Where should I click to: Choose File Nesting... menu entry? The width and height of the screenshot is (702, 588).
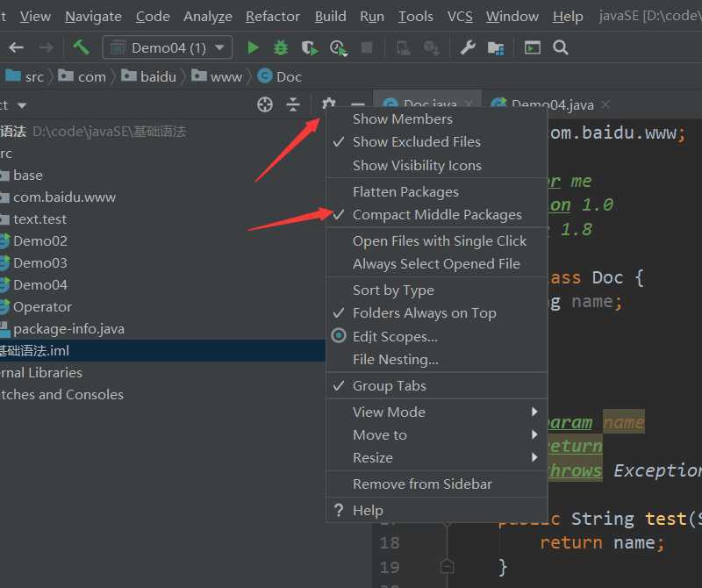click(437, 359)
